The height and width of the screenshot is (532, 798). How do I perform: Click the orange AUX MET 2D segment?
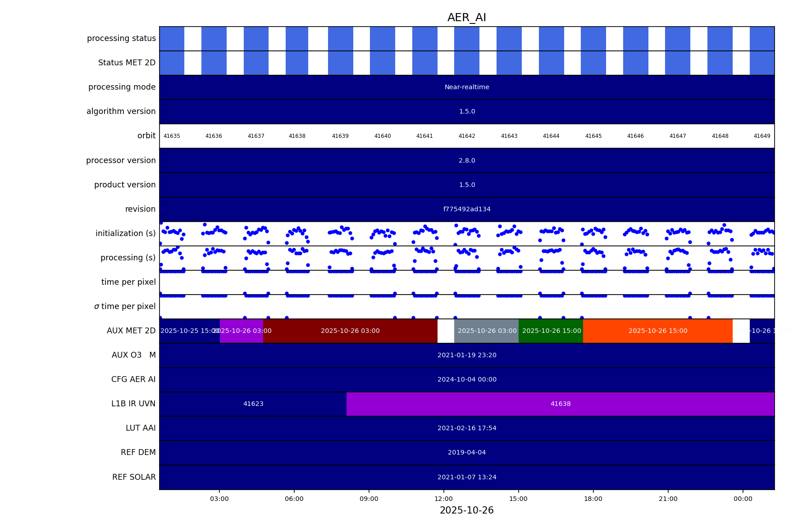[657, 331]
